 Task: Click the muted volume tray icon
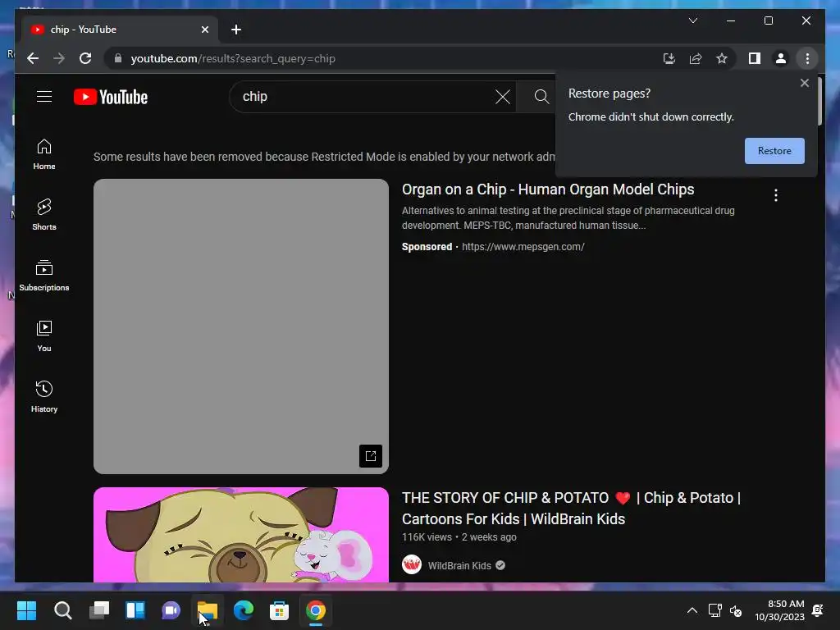coord(736,610)
